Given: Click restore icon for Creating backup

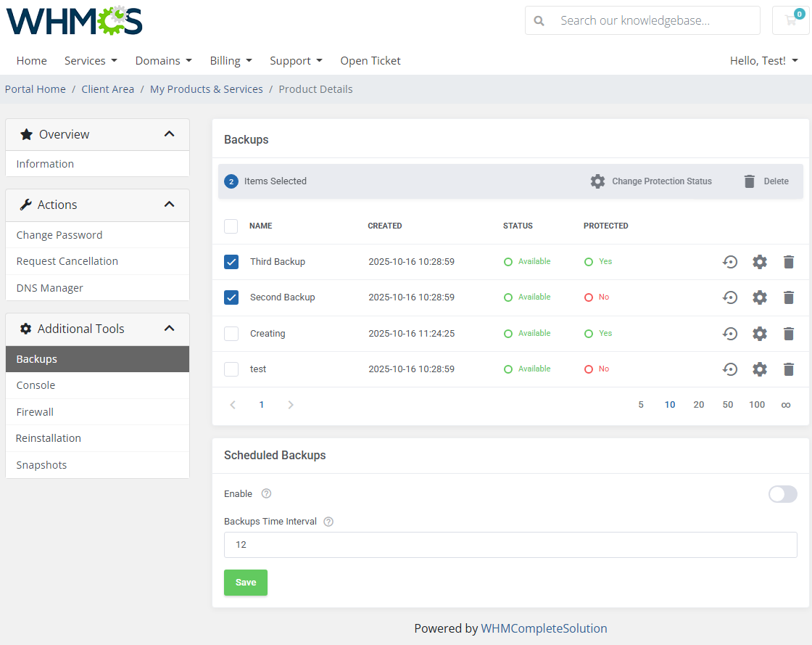Looking at the screenshot, I should (730, 334).
